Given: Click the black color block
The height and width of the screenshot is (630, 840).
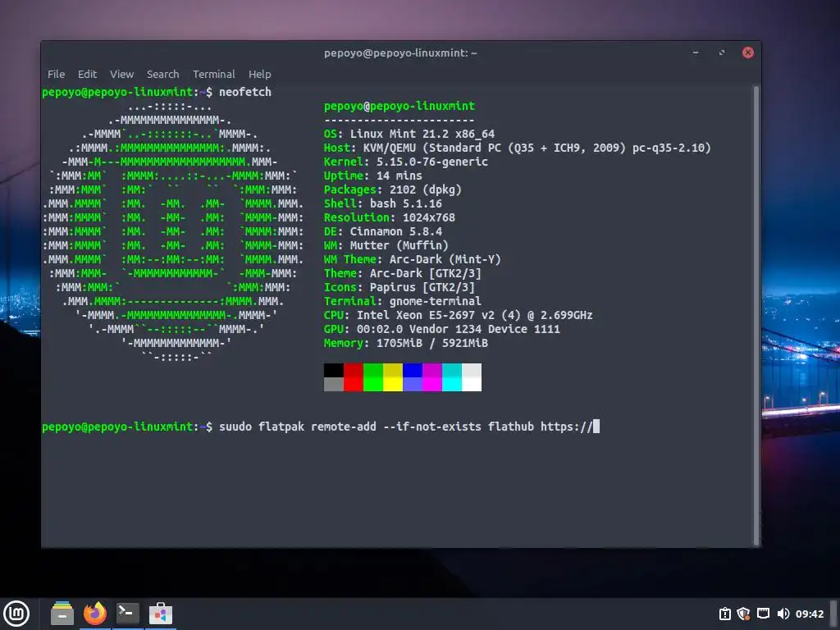Looking at the screenshot, I should [333, 370].
